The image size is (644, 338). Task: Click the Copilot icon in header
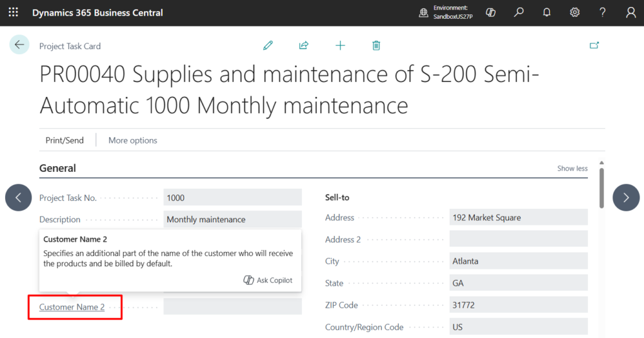pos(491,13)
